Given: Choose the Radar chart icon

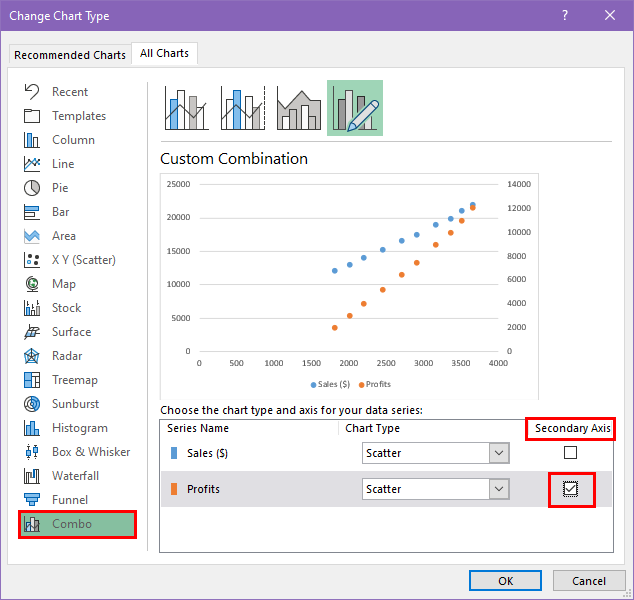Looking at the screenshot, I should tap(32, 356).
